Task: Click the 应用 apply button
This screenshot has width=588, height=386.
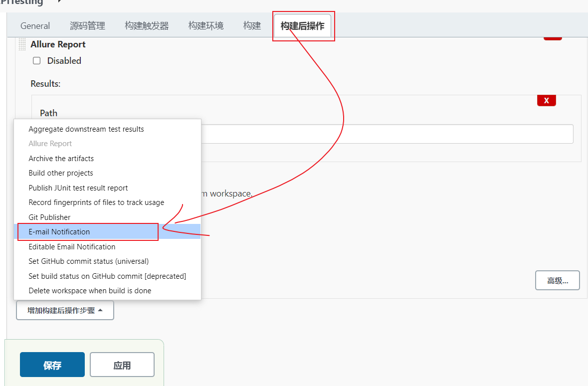Action: coord(122,365)
